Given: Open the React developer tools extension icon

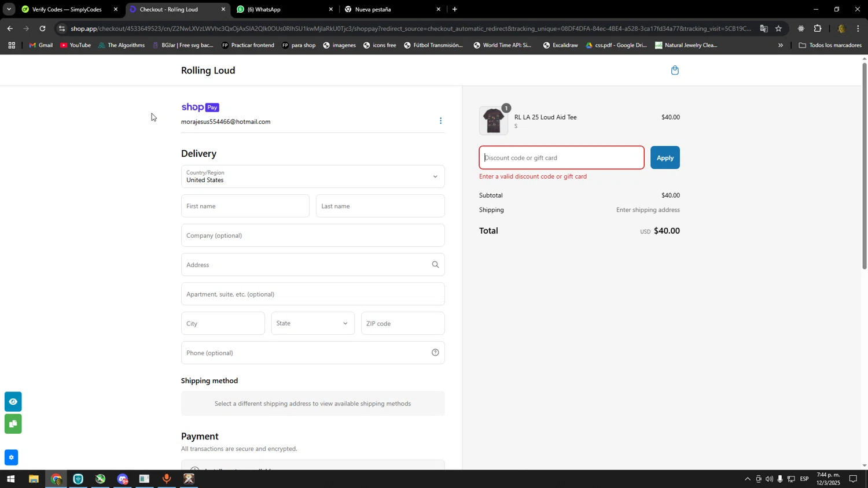Looking at the screenshot, I should pos(801,28).
